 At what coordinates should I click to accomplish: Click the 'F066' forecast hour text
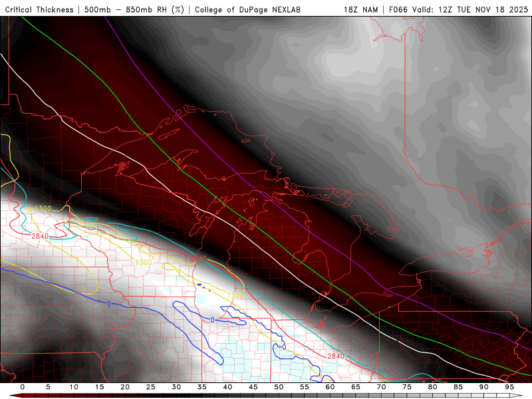(x=398, y=10)
